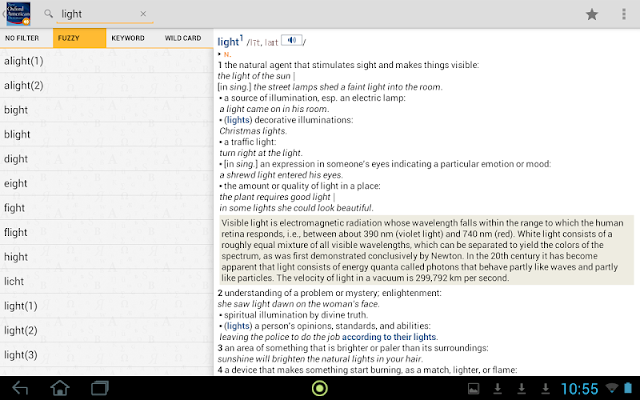Select 'blight' in the word list
This screenshot has height=400, width=640.
(106, 135)
